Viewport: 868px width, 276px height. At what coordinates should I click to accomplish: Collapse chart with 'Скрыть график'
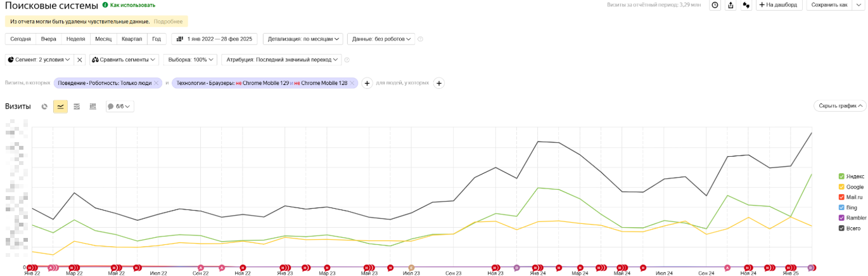pyautogui.click(x=839, y=106)
